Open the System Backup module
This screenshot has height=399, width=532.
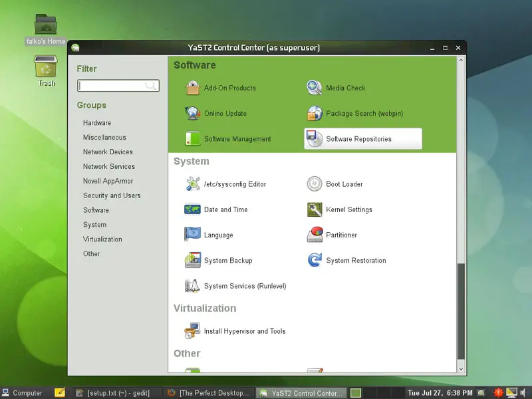click(219, 260)
